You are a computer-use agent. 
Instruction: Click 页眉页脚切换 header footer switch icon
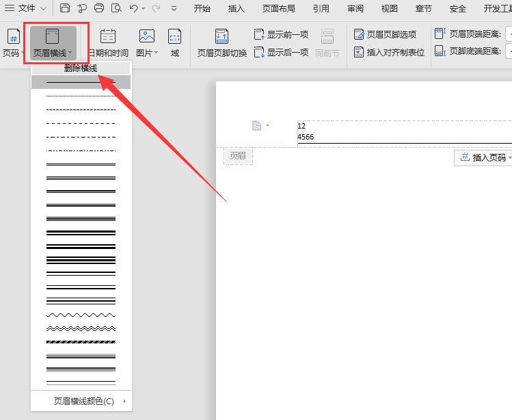222,42
